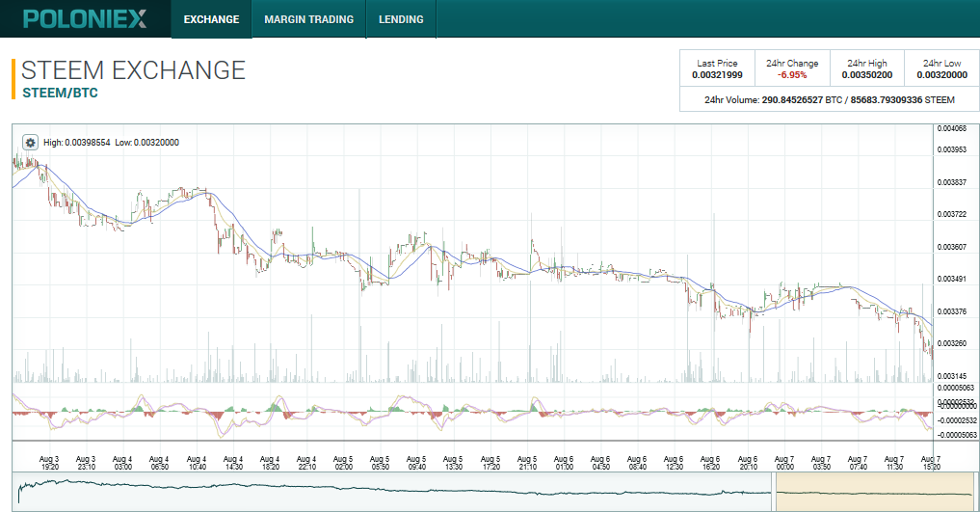Select the highlighted range in the chart navigator
The image size is (980, 512).
(x=874, y=492)
